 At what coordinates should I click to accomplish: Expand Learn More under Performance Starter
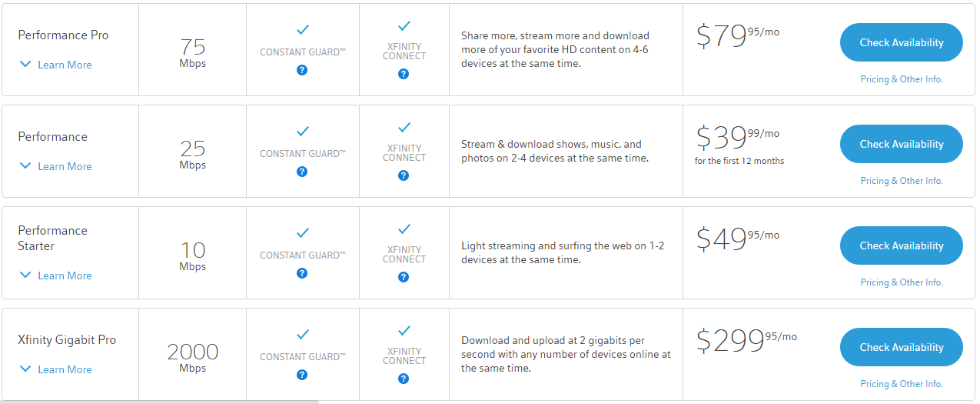point(56,275)
